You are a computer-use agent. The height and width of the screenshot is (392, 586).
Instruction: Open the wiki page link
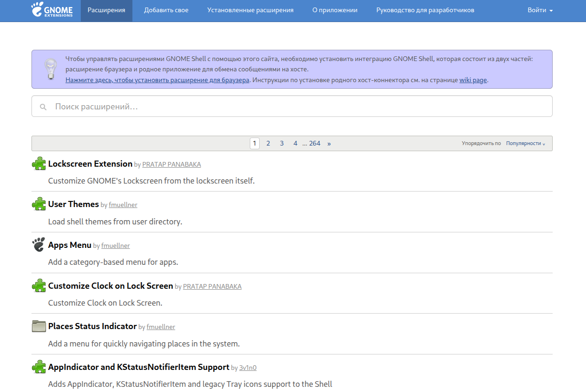point(473,80)
